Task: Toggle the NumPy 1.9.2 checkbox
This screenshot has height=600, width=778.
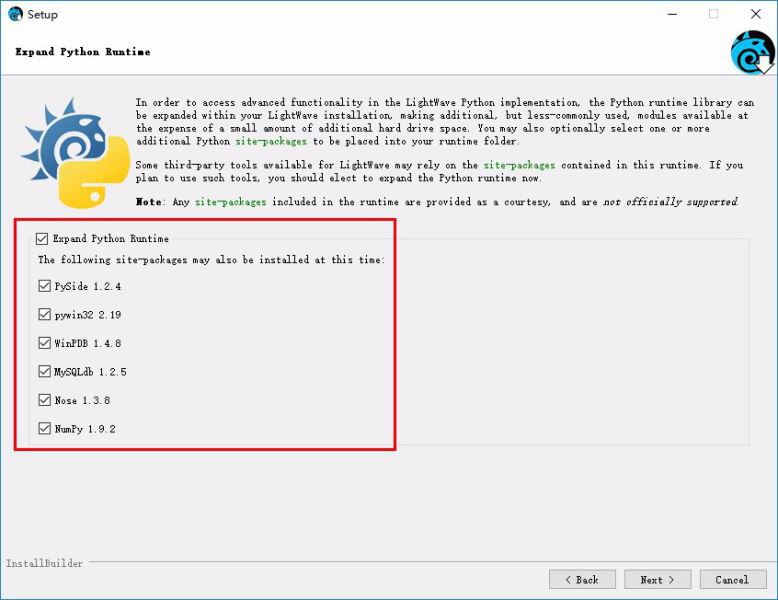Action: coord(45,428)
